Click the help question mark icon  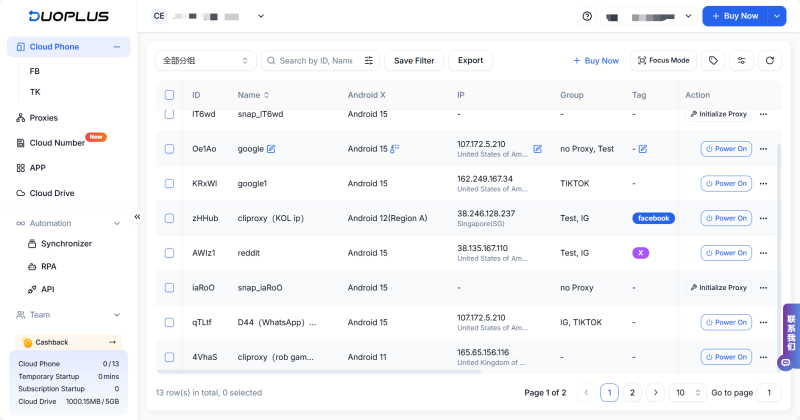pyautogui.click(x=587, y=16)
